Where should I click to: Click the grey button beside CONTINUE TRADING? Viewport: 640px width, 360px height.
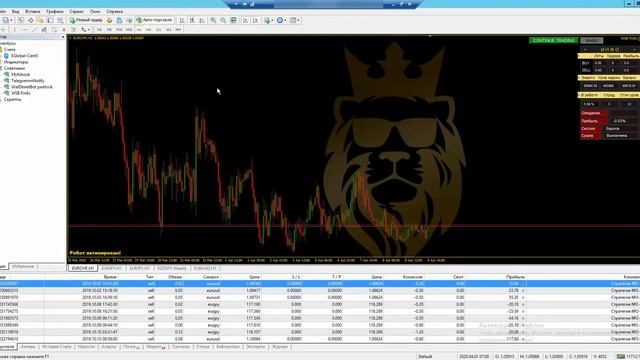pos(592,40)
